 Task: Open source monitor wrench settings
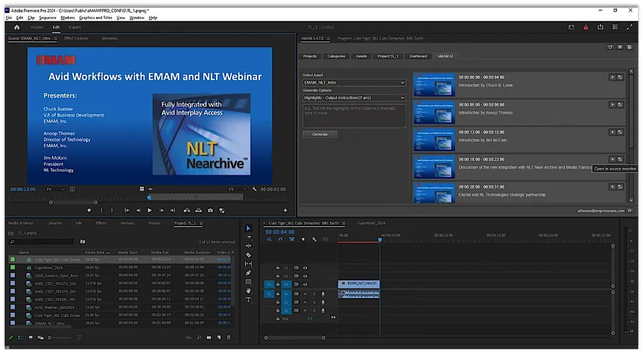(x=255, y=189)
